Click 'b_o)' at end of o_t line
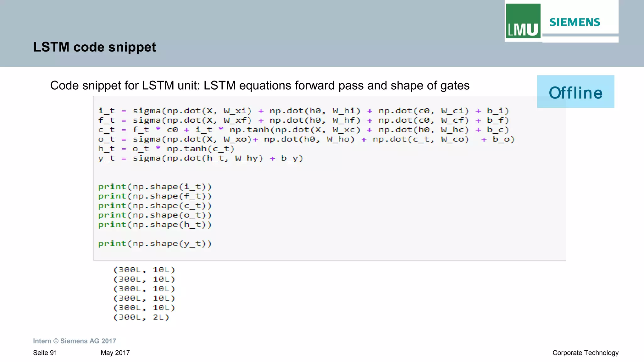 pyautogui.click(x=503, y=139)
